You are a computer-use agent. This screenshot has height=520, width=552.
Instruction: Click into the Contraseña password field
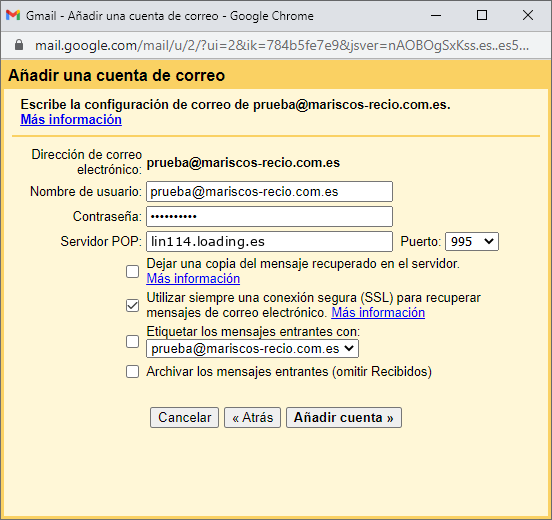[x=269, y=217]
